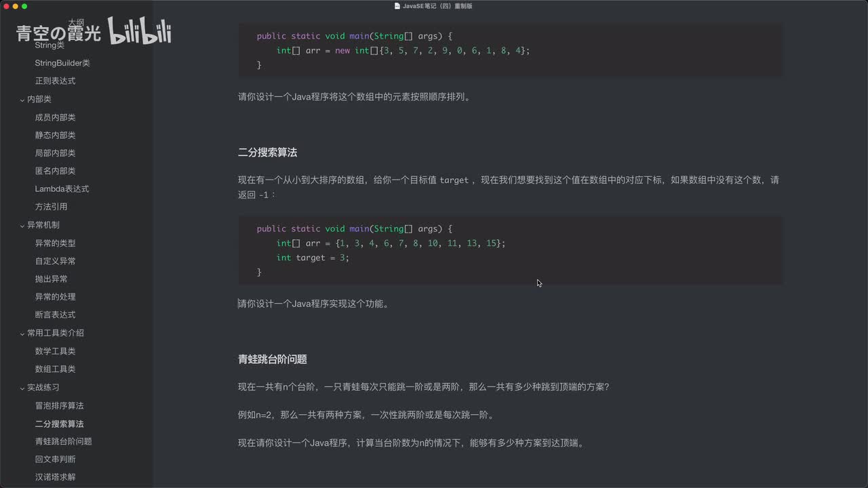Collapse the 实战练习 section chevron
This screenshot has width=868, height=488.
(22, 388)
